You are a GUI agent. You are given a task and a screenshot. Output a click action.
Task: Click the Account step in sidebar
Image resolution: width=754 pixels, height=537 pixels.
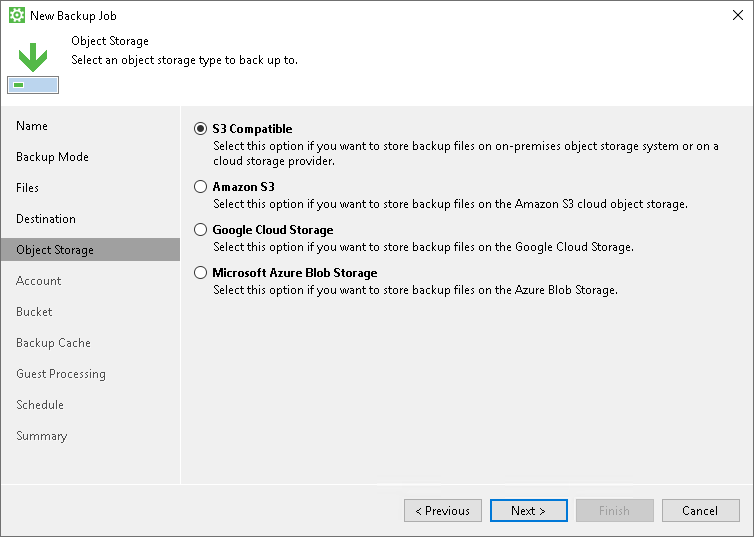tap(38, 281)
